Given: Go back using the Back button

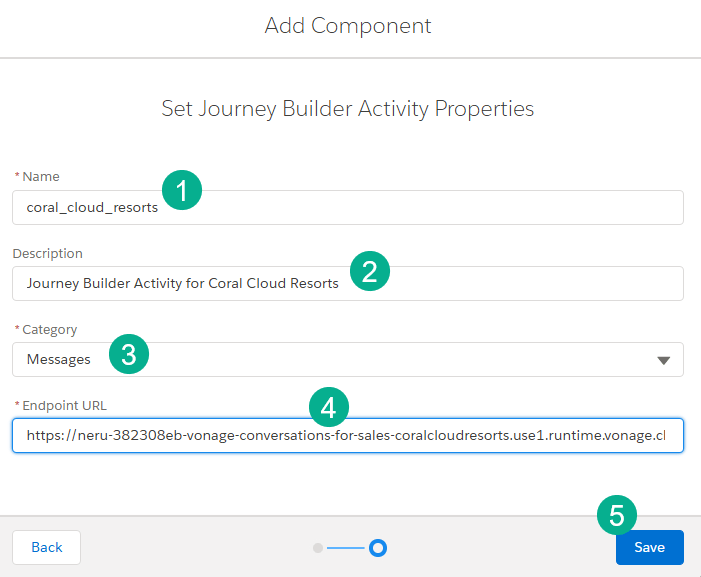Looking at the screenshot, I should (46, 548).
